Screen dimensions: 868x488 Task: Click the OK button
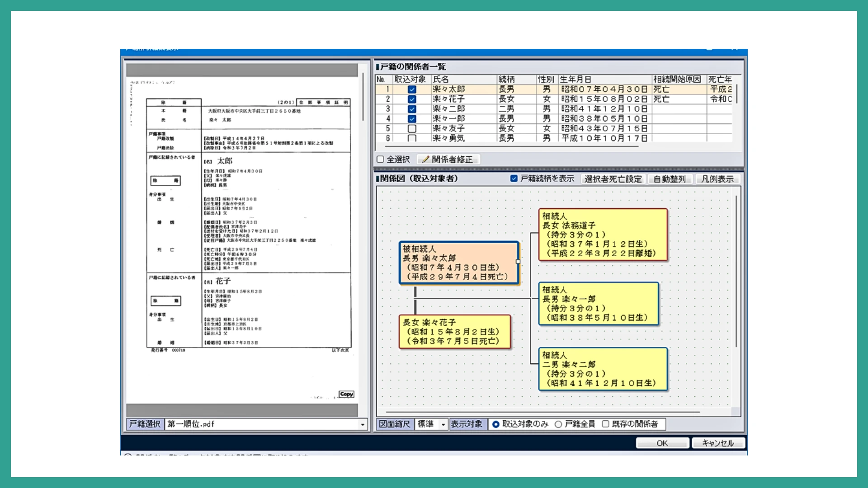662,443
